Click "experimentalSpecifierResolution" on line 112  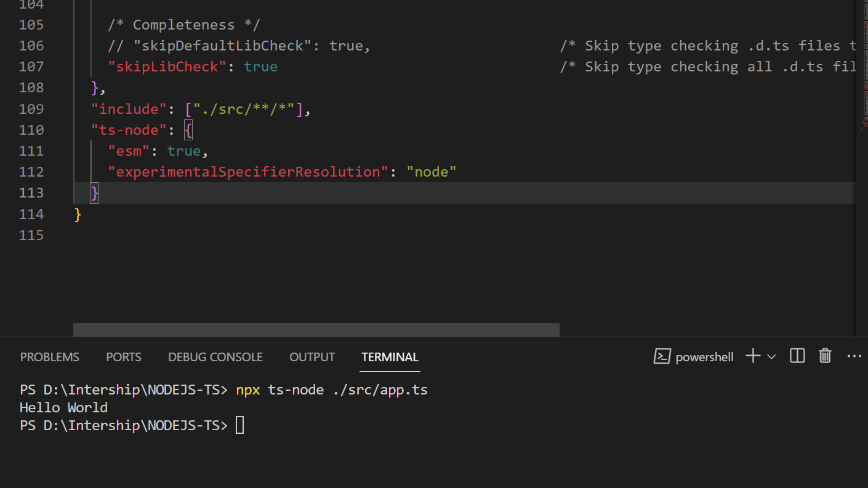pyautogui.click(x=249, y=172)
